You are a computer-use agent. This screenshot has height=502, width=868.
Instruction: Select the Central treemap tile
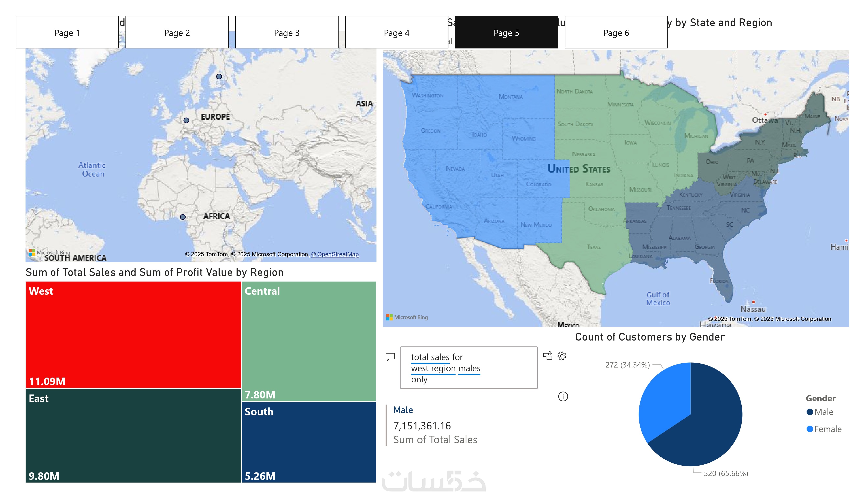click(x=309, y=341)
